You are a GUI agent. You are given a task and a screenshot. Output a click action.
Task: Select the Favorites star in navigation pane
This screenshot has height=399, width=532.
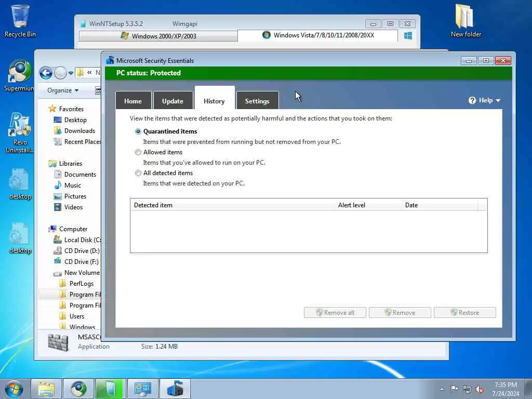click(x=52, y=109)
